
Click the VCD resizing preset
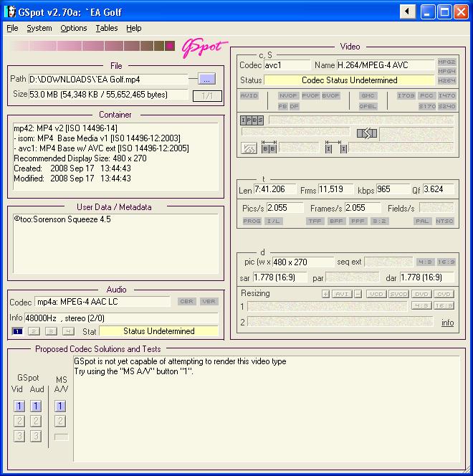click(376, 294)
